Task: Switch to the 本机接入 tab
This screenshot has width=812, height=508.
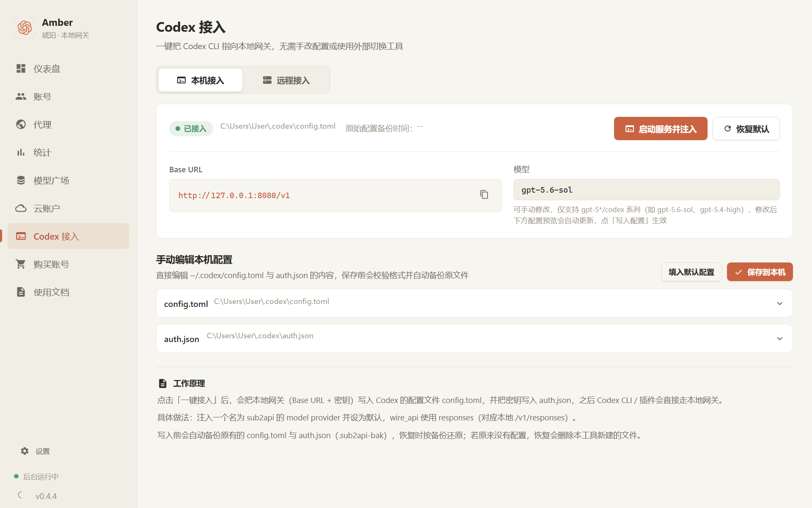Action: (200, 80)
